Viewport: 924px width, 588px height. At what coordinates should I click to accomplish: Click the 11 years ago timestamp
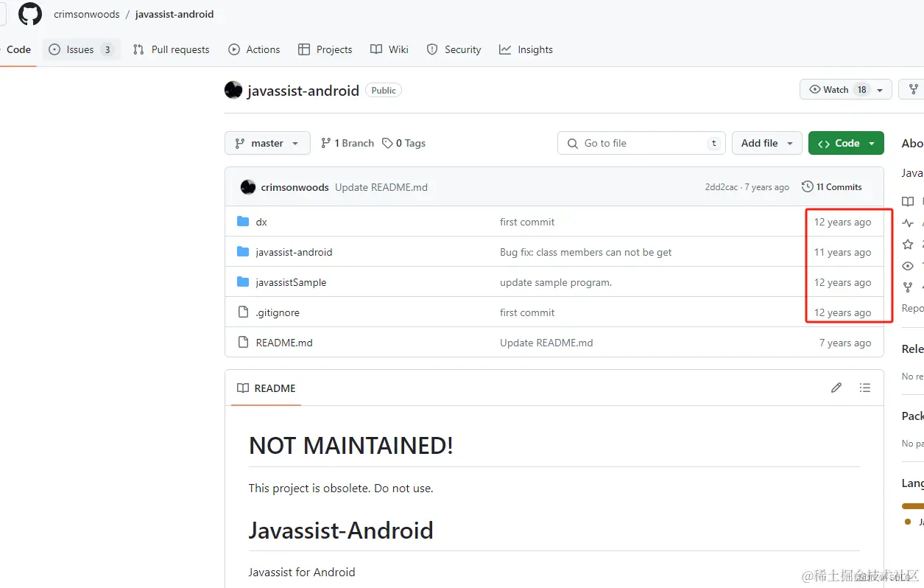point(842,252)
